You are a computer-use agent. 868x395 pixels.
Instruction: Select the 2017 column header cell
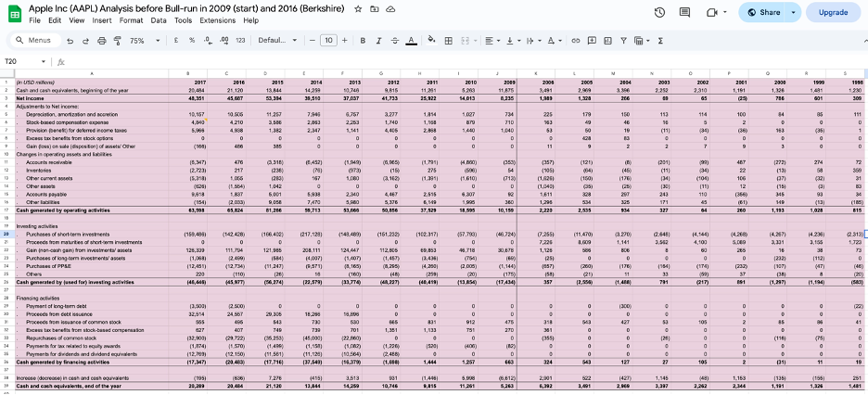click(x=187, y=82)
